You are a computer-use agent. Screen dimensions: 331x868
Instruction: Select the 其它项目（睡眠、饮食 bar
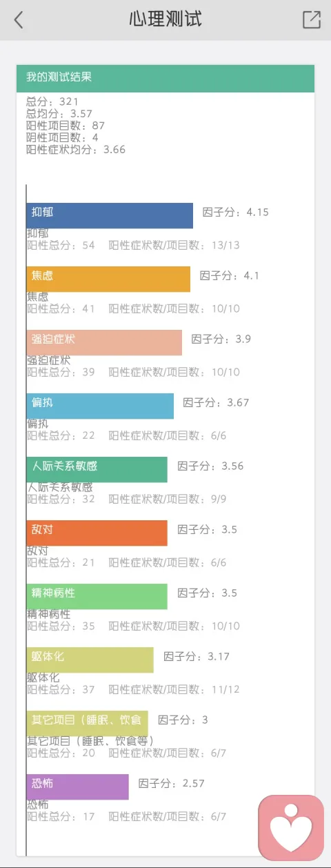click(87, 723)
